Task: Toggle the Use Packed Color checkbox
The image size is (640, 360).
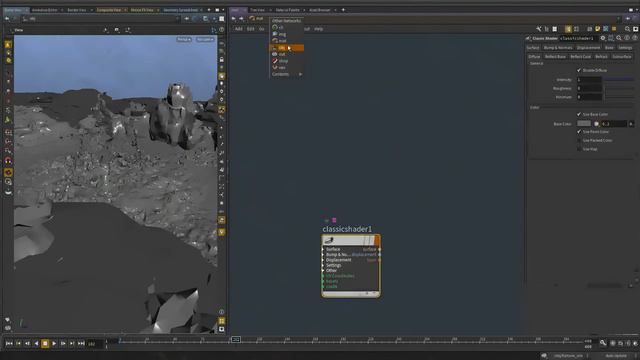Action: coord(579,140)
